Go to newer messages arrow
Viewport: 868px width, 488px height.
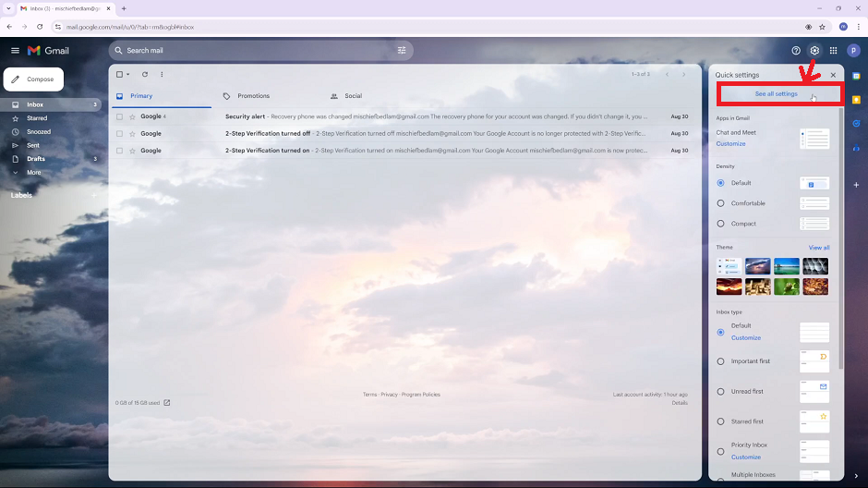tap(667, 74)
